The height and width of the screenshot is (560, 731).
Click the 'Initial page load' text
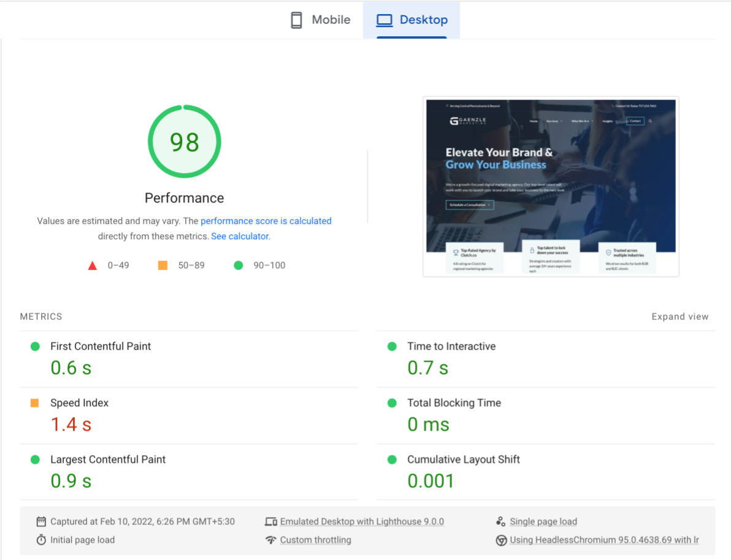(83, 540)
